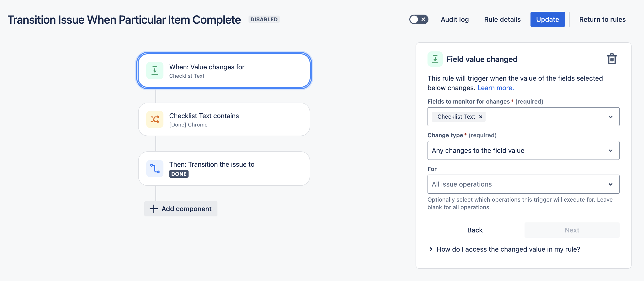Click the Back button
Viewport: 644px width, 281px height.
(475, 230)
